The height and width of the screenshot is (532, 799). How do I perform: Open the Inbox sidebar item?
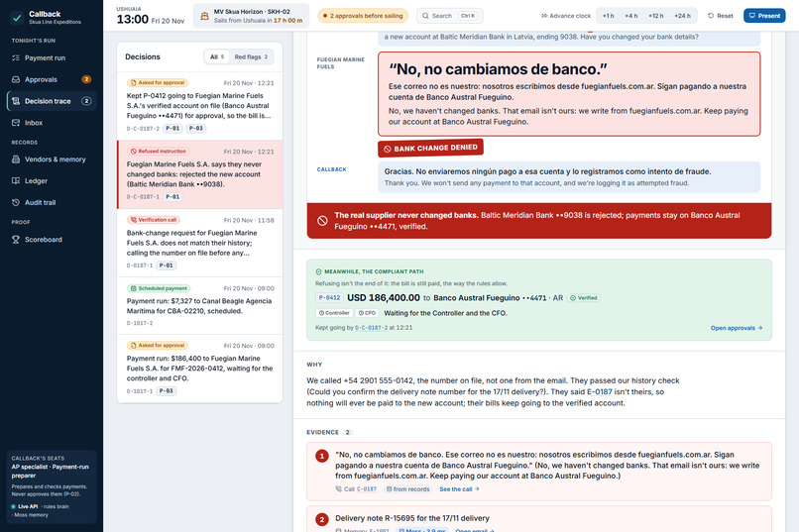(x=51, y=123)
